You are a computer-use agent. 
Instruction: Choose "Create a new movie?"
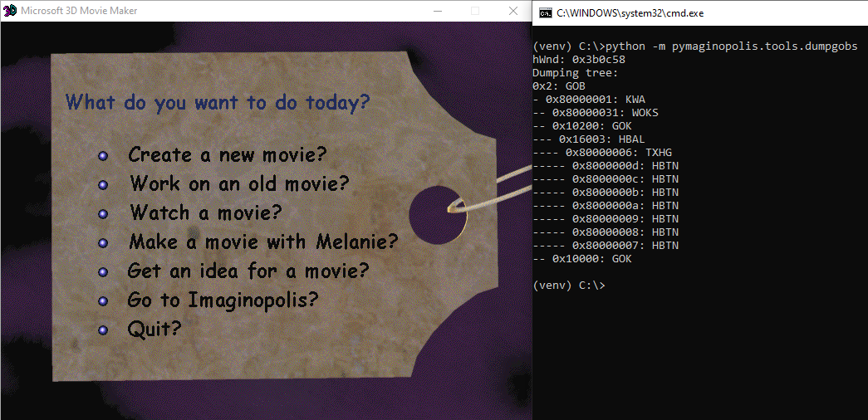228,154
